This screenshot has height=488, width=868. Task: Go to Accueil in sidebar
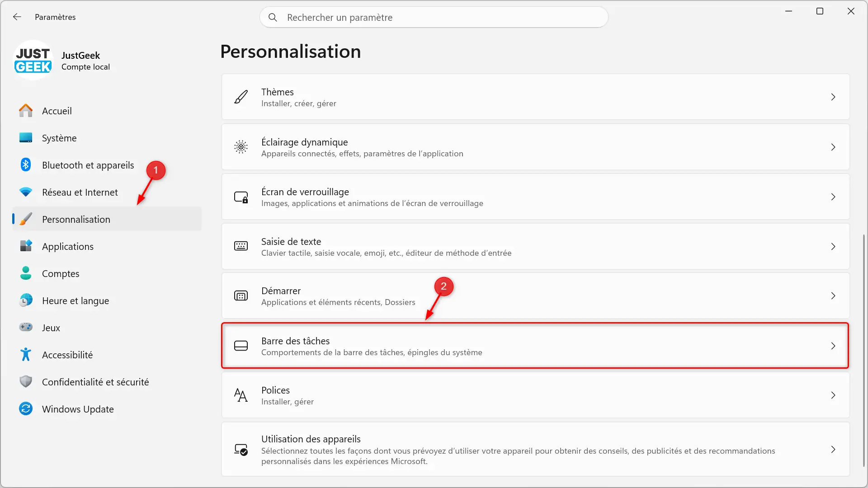(x=107, y=111)
